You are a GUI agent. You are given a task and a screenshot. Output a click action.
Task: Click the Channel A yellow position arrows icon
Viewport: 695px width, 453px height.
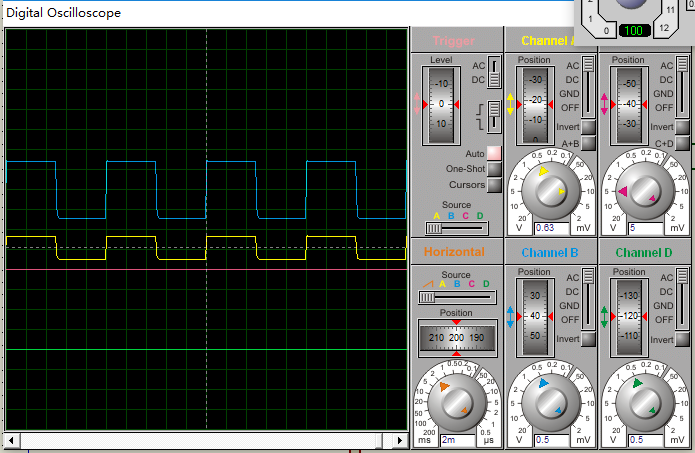511,104
